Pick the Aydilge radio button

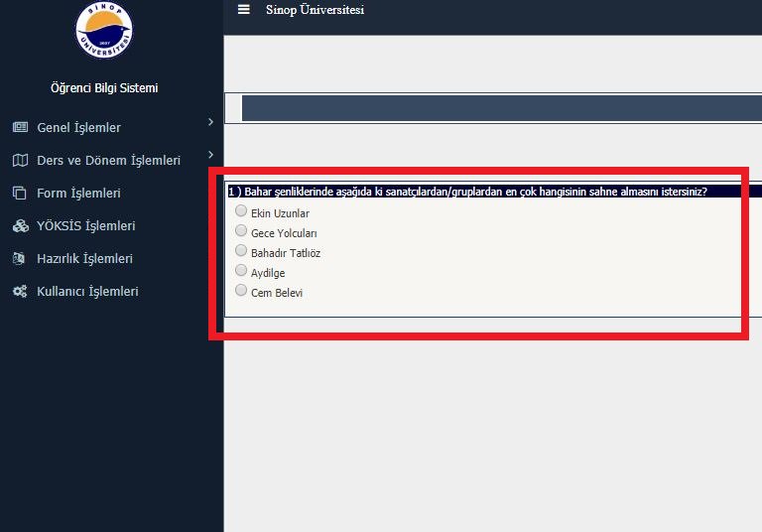click(x=240, y=270)
